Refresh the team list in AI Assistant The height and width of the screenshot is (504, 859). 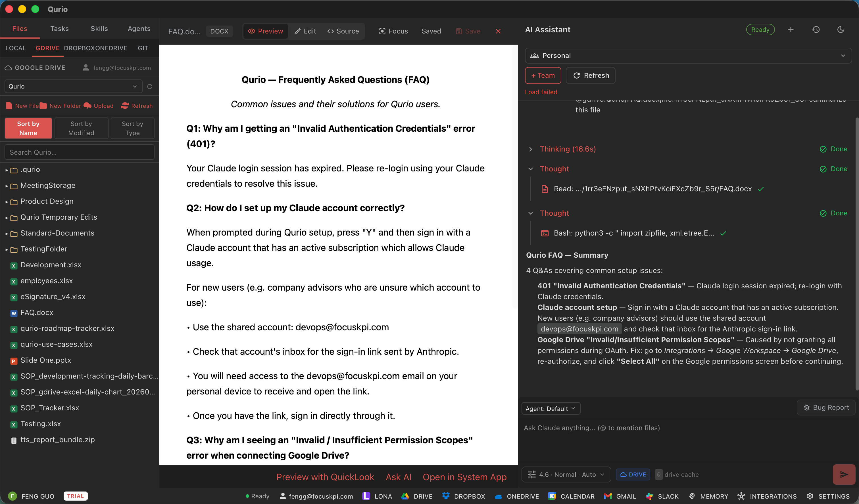click(590, 75)
